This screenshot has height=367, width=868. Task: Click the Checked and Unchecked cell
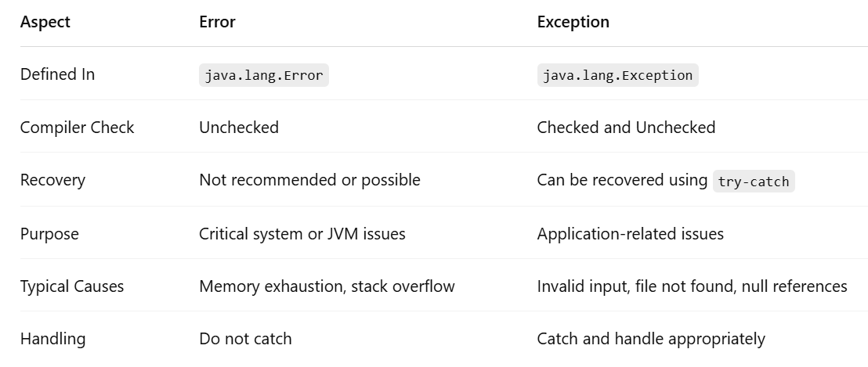pyautogui.click(x=626, y=128)
